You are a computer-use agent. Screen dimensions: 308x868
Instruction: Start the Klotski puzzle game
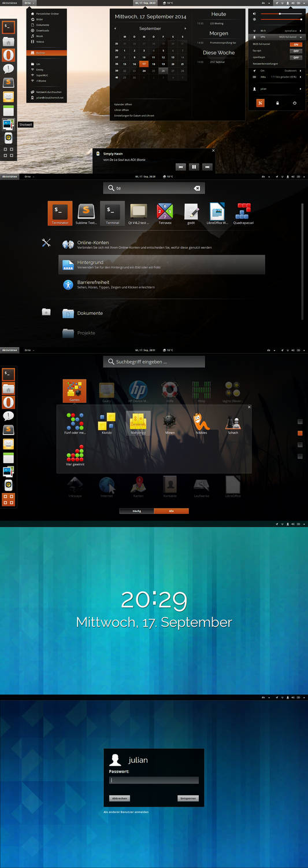(106, 423)
